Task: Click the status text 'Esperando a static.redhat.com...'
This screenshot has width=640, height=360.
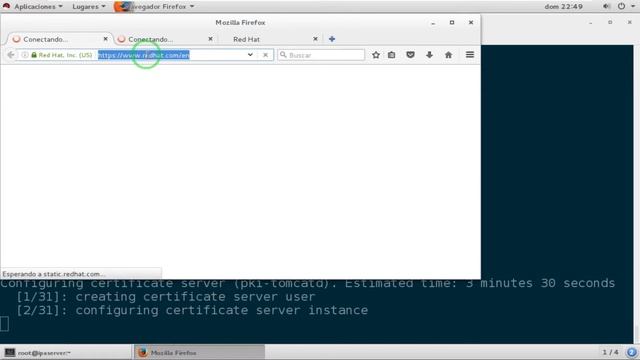Action: 53,274
